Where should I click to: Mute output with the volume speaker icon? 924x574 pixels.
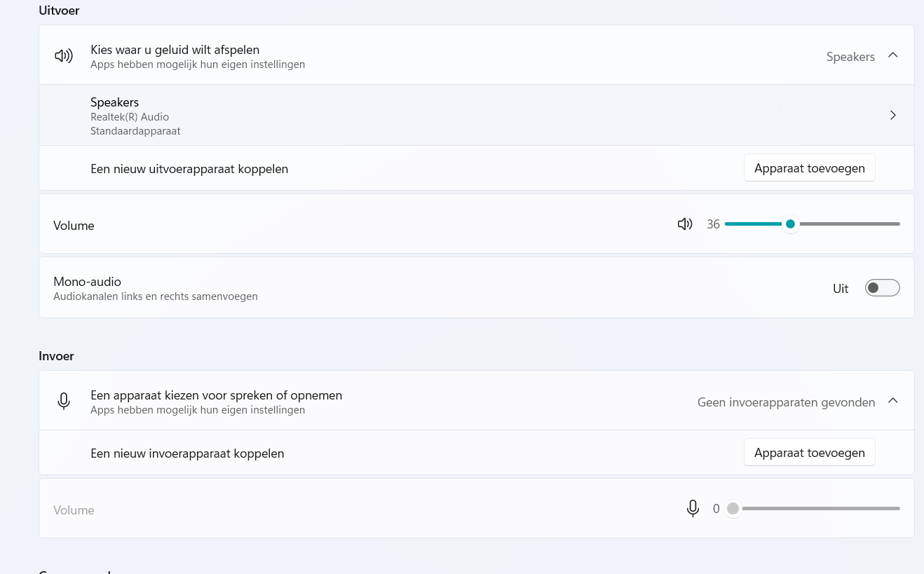pyautogui.click(x=685, y=224)
